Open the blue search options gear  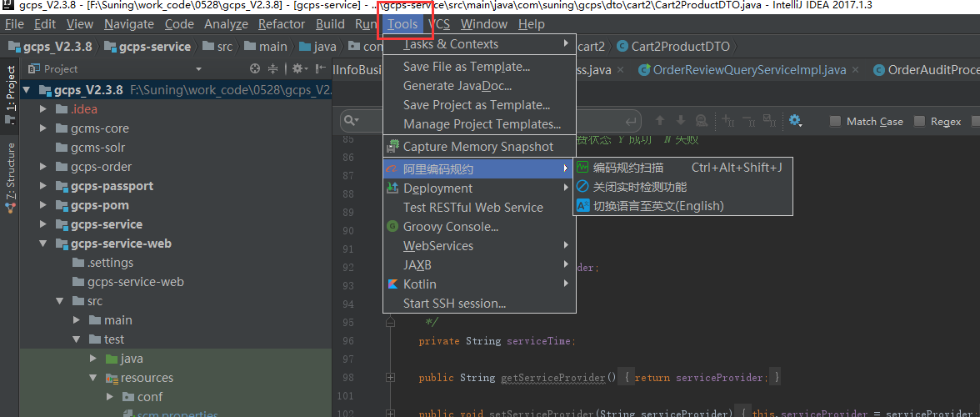pos(796,121)
